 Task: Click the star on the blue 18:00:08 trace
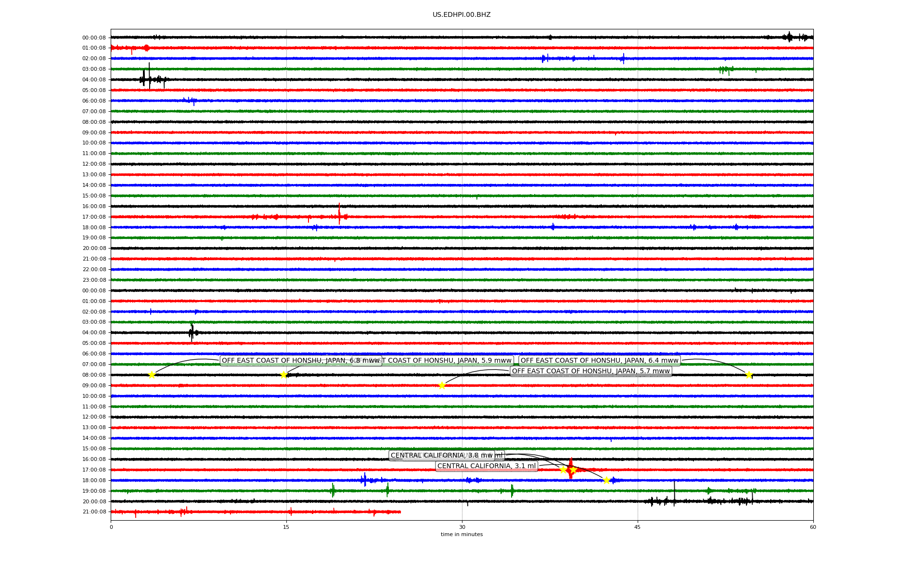tap(606, 480)
